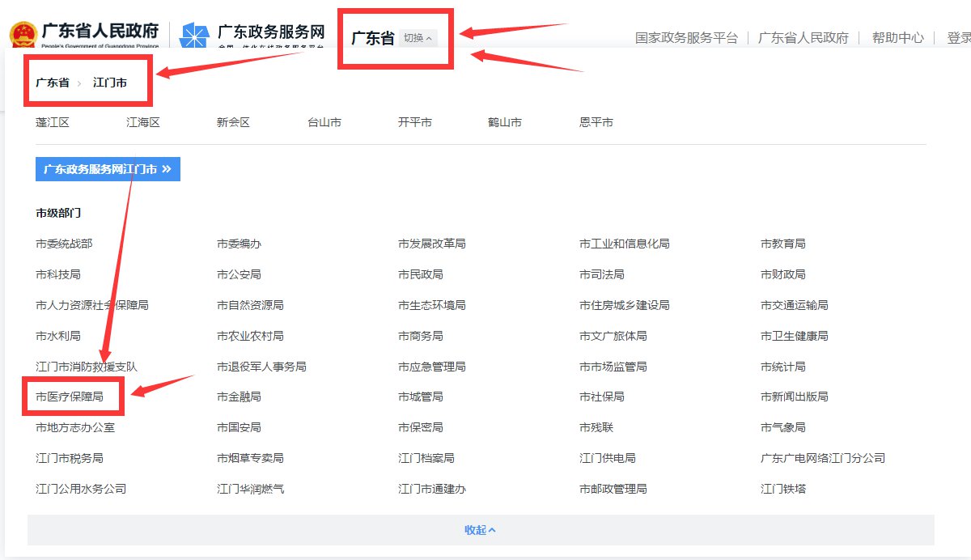Go to 市教育局 department
This screenshot has height=560, width=971.
(782, 244)
